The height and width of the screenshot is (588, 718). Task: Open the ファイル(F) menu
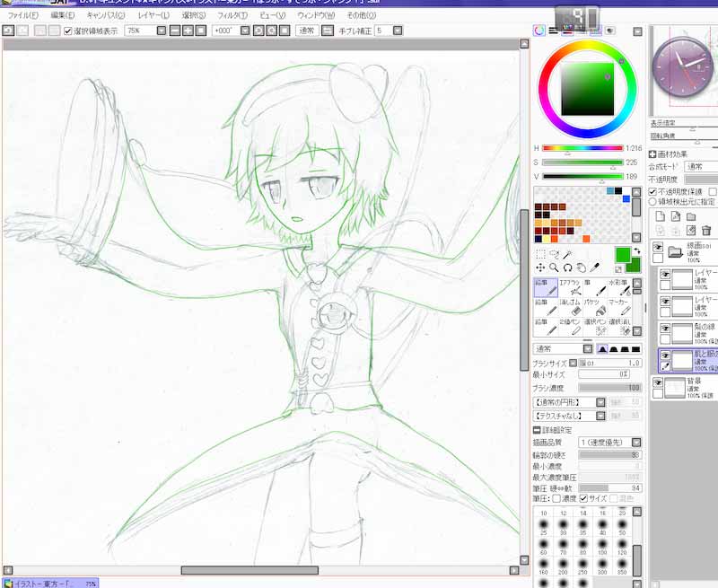tap(23, 15)
